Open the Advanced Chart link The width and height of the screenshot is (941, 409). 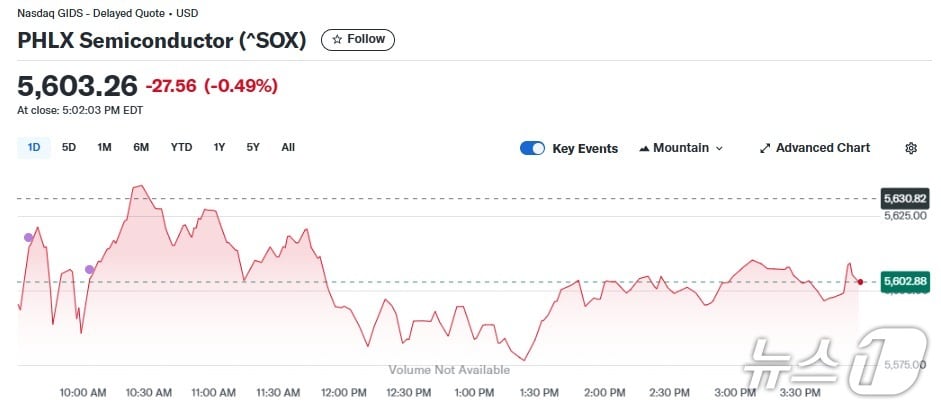[815, 148]
